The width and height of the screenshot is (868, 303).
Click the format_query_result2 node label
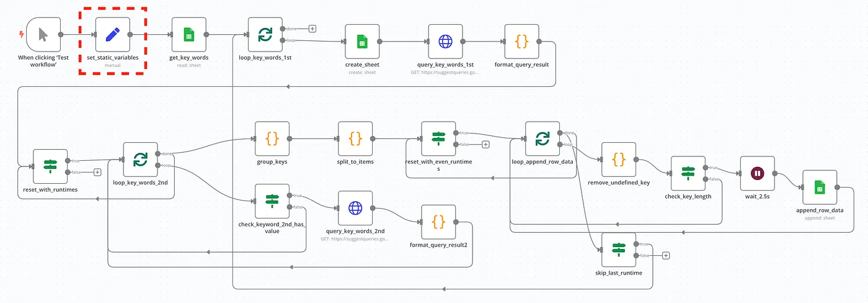point(438,245)
